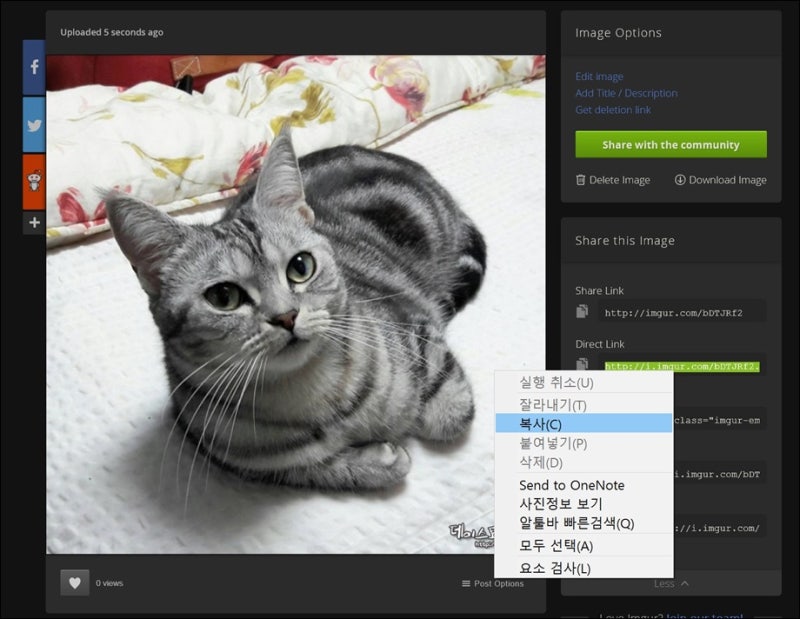Viewport: 800px width, 619px height.
Task: Share via the Reddit alien icon
Action: coord(34,181)
